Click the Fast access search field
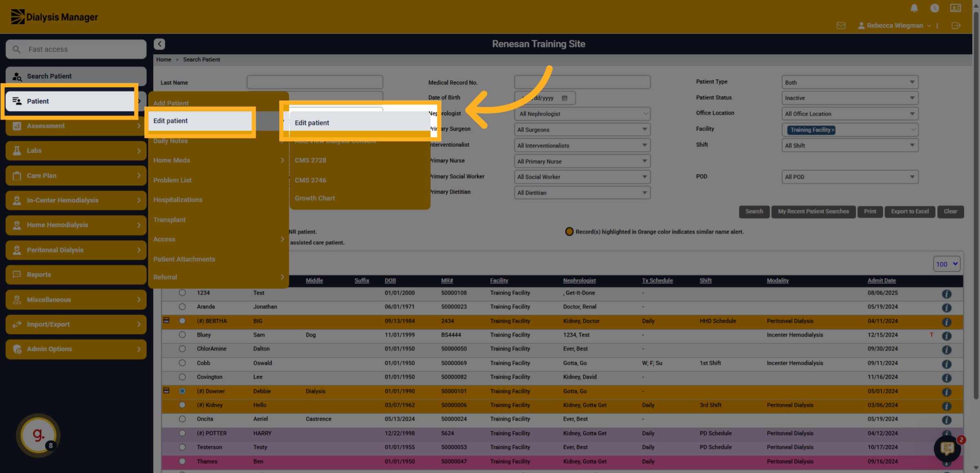Screen dimensions: 980x473 (x=76, y=49)
